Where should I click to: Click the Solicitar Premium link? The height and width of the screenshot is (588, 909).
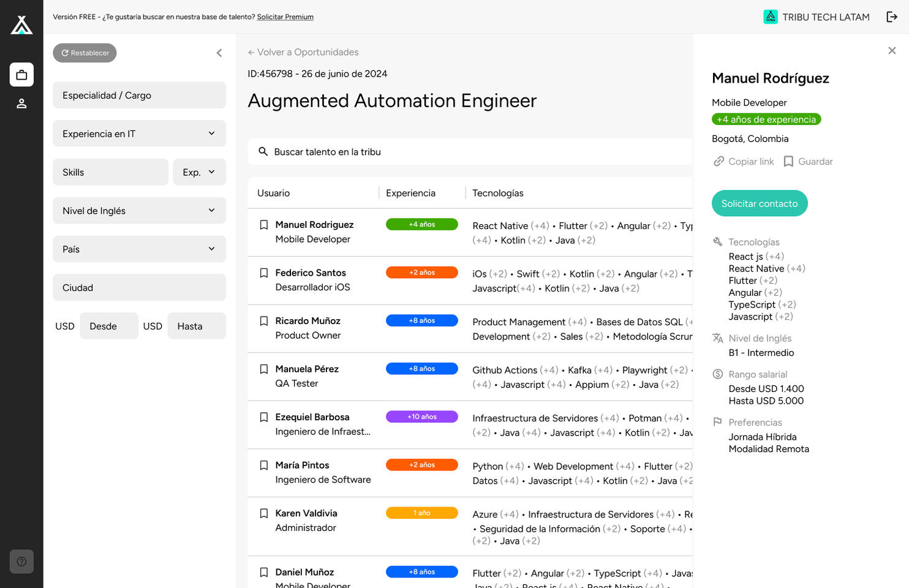click(285, 17)
